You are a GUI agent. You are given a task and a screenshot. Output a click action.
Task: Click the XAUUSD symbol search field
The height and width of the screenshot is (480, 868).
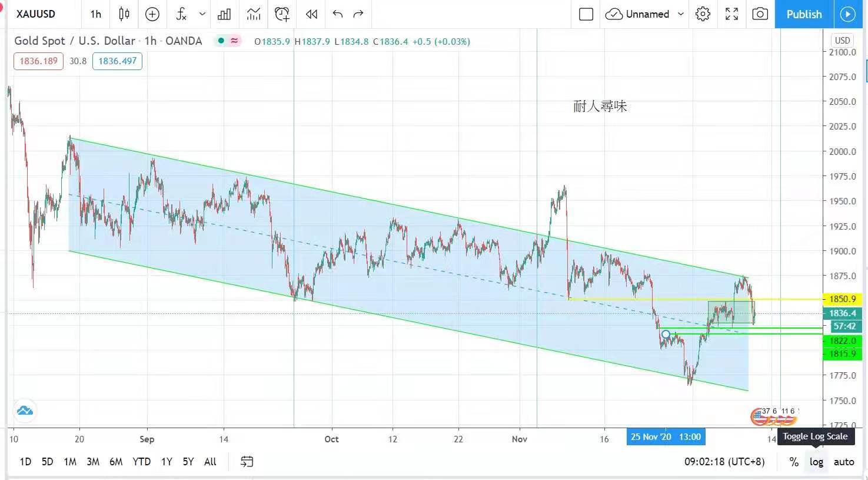(36, 14)
